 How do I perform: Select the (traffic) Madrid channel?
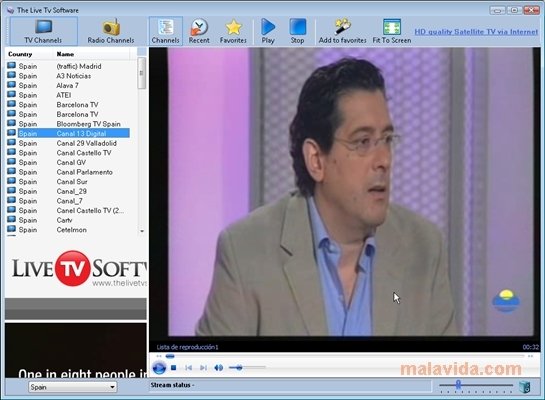click(x=74, y=66)
